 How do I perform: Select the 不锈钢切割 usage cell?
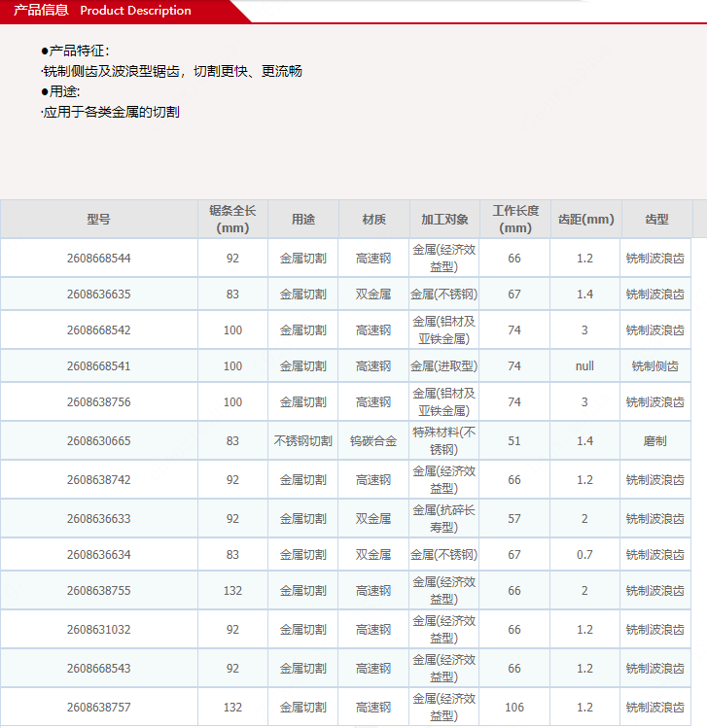pyautogui.click(x=303, y=441)
